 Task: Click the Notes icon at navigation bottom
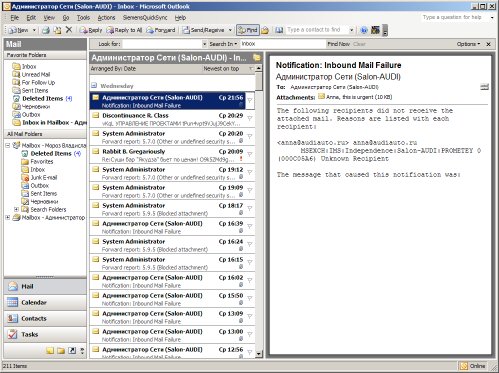point(50,350)
